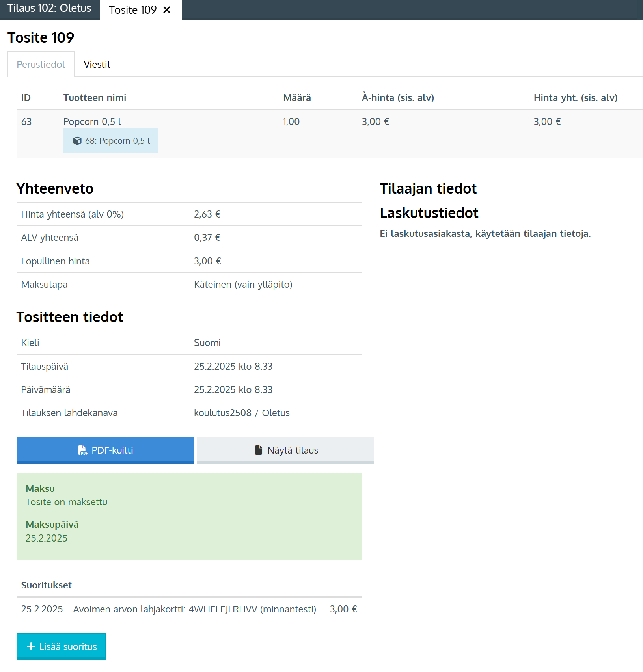The width and height of the screenshot is (643, 672).
Task: Click the gift card payment entry 4WHELEJLRHVV
Action: click(x=195, y=609)
